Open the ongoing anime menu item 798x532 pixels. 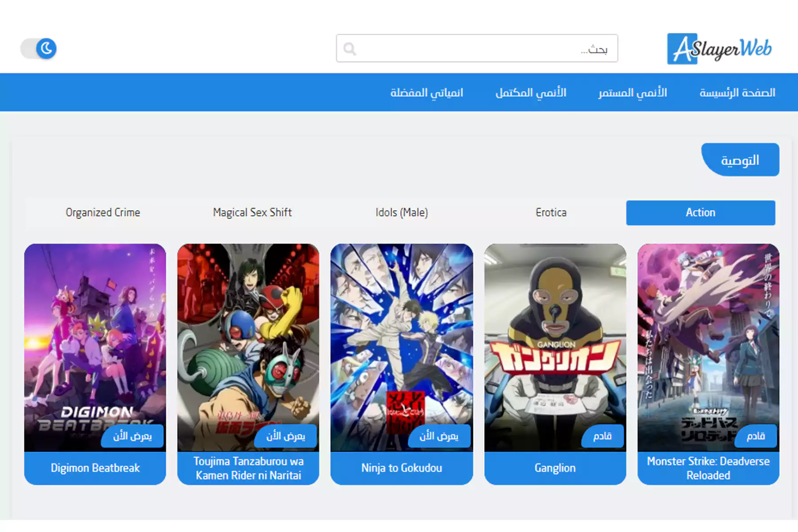(x=632, y=93)
